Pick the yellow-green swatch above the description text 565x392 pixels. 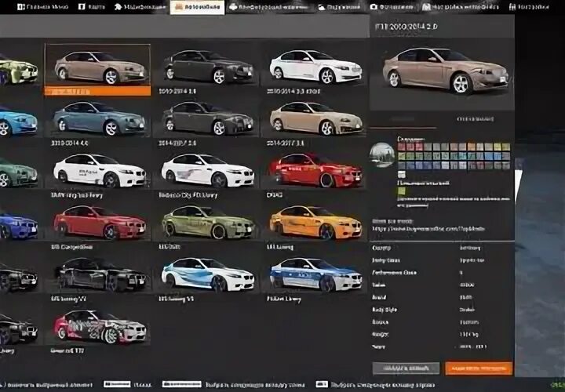tap(402, 191)
